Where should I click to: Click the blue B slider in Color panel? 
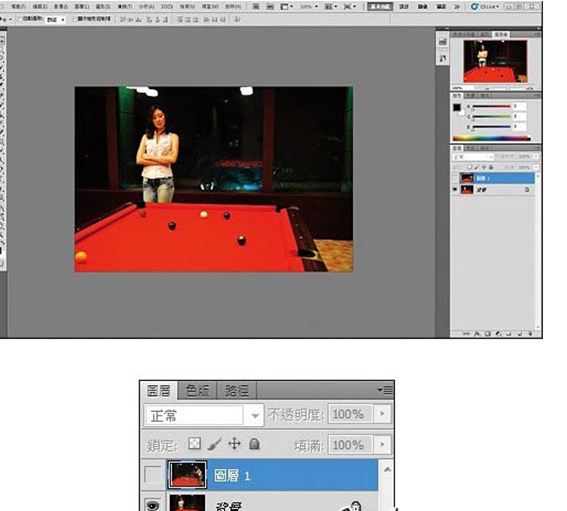[491, 127]
